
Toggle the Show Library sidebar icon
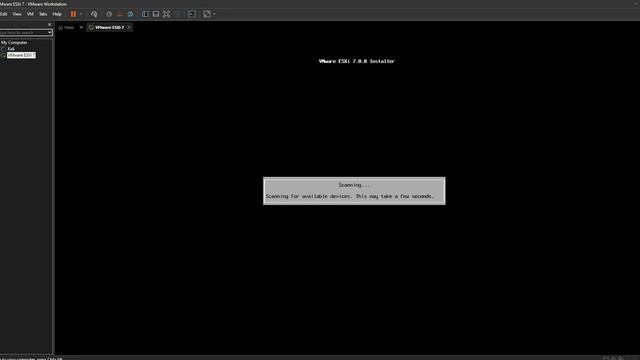tap(145, 14)
